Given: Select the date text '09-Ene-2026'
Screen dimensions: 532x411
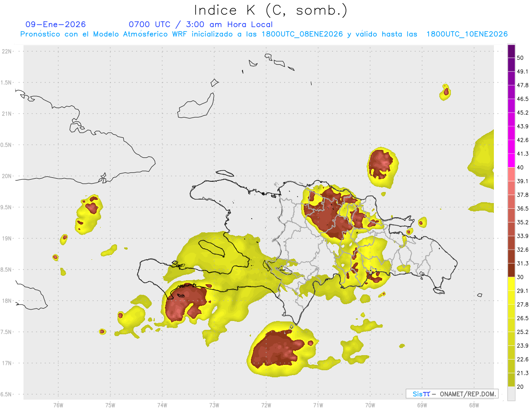Looking at the screenshot, I should pos(56,24).
